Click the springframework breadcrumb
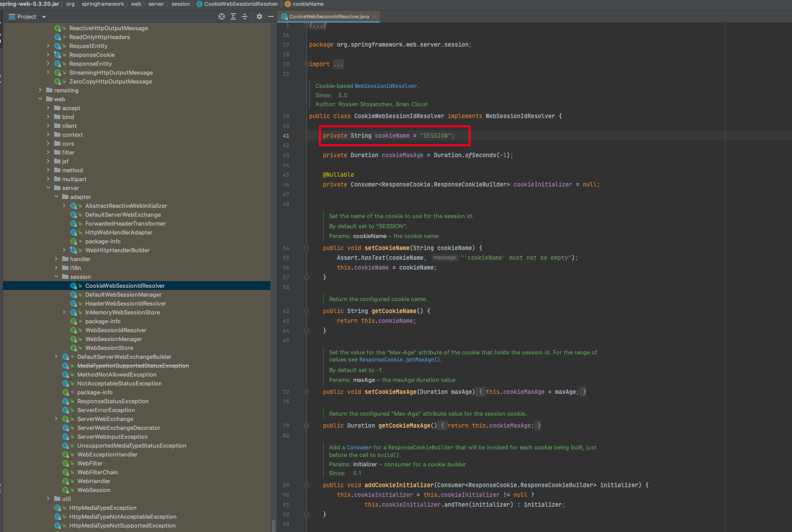The width and height of the screenshot is (792, 532). 103,4
